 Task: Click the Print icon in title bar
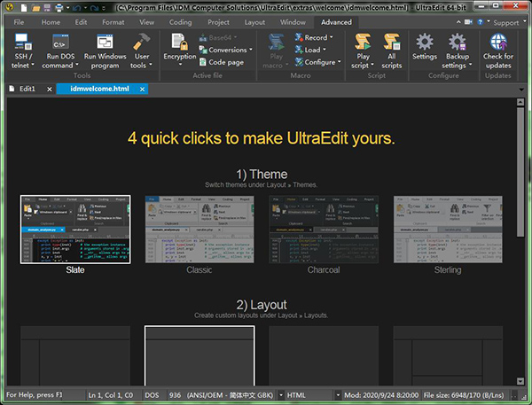point(59,7)
